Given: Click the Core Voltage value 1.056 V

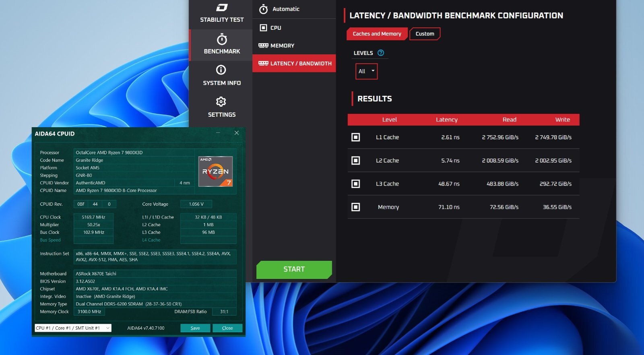Looking at the screenshot, I should [x=196, y=204].
